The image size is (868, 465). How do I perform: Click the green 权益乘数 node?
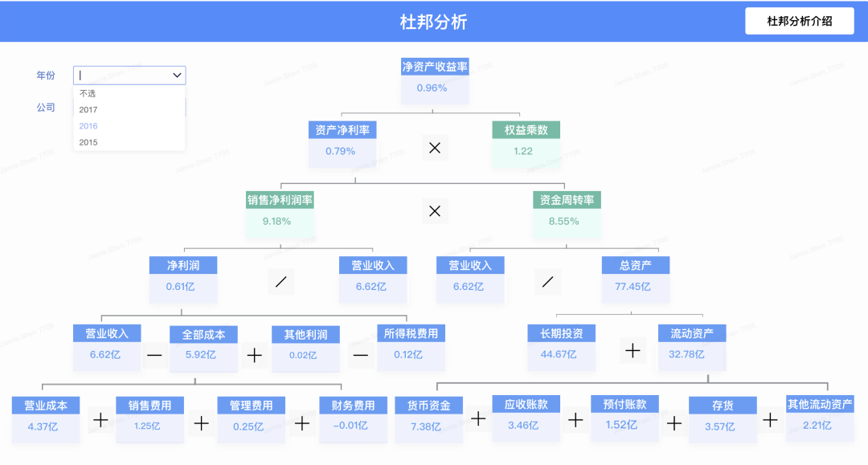coord(526,144)
